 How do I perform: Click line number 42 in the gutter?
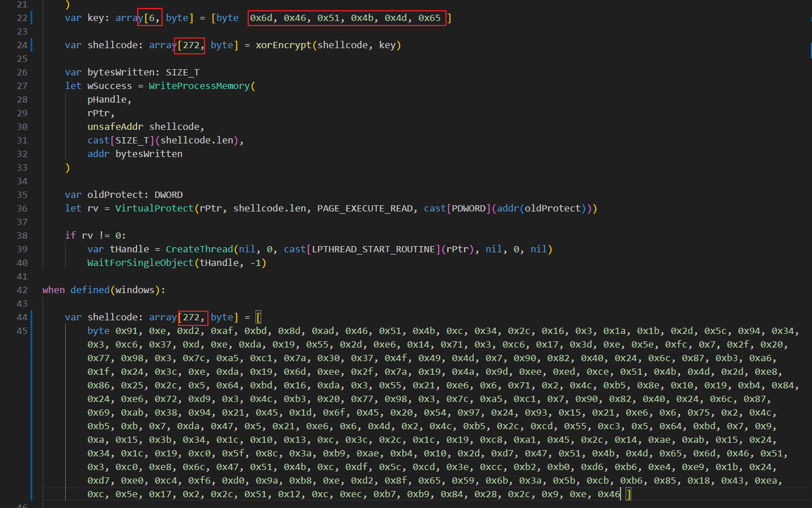point(22,290)
